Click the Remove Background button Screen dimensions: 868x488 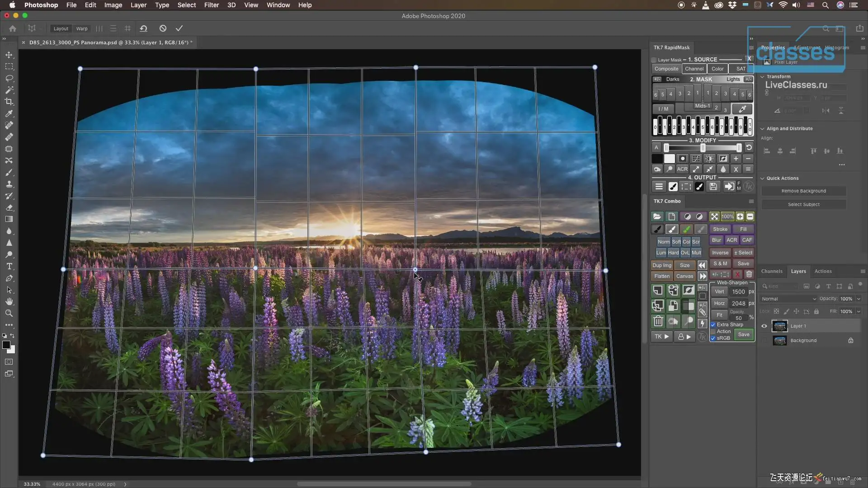click(803, 191)
